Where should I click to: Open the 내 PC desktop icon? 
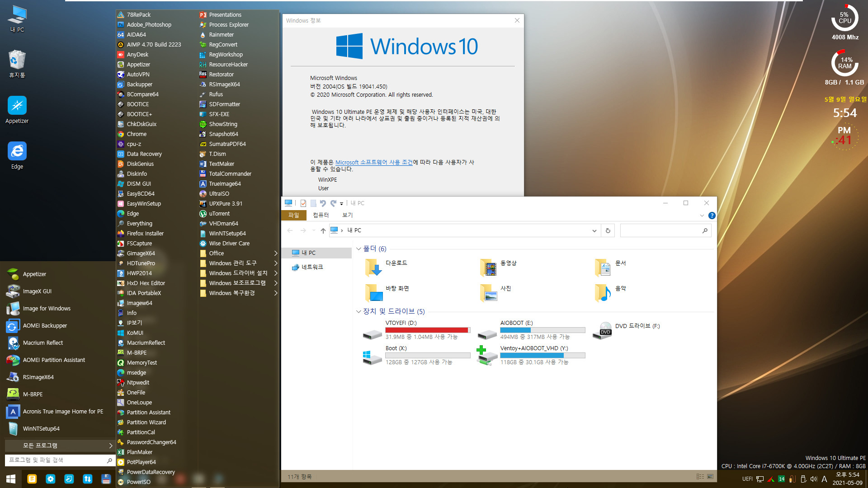(x=17, y=19)
